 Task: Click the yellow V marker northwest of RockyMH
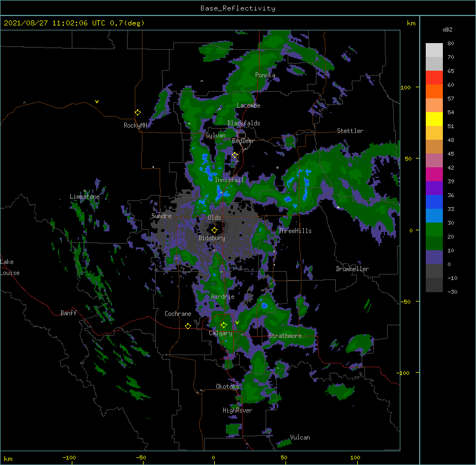click(97, 102)
